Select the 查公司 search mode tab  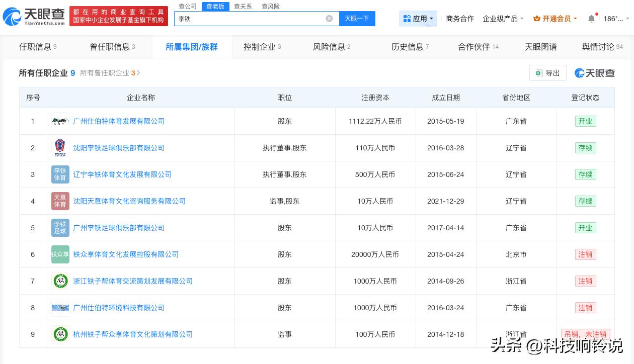[188, 6]
